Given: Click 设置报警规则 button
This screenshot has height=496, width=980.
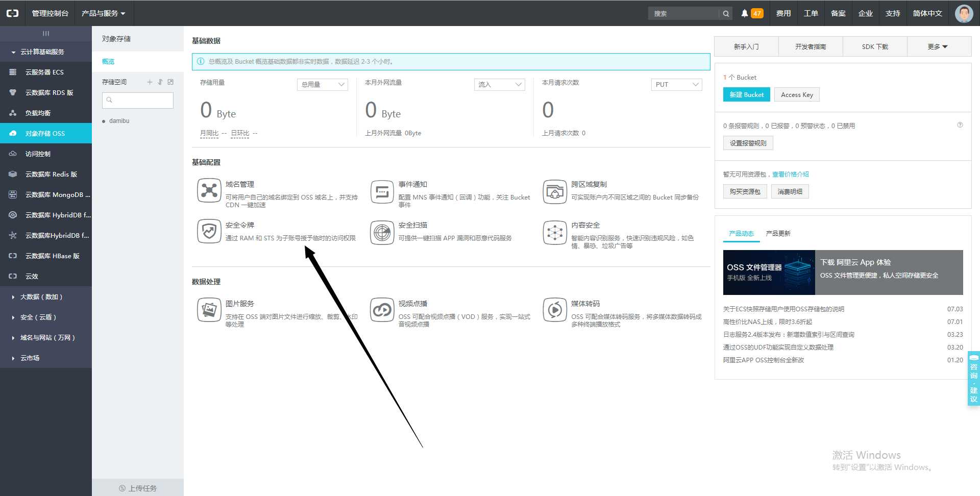Looking at the screenshot, I should tap(748, 143).
